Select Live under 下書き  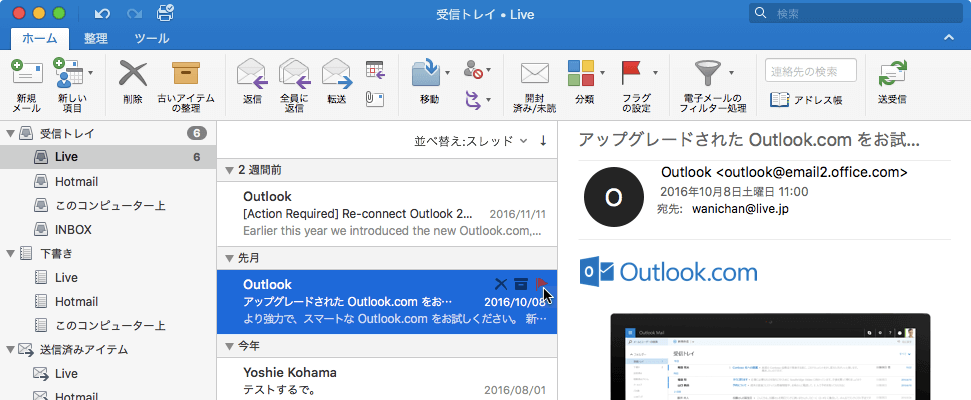108,277
